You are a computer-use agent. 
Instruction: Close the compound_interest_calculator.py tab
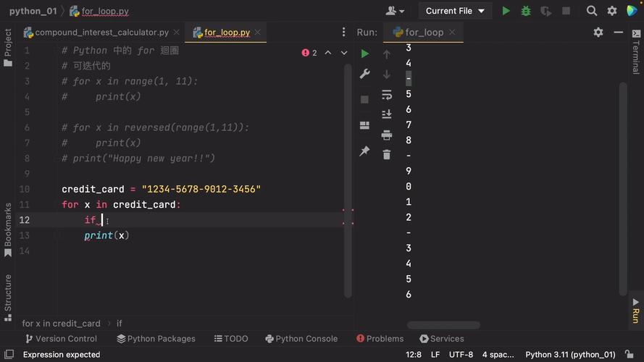tap(176, 33)
